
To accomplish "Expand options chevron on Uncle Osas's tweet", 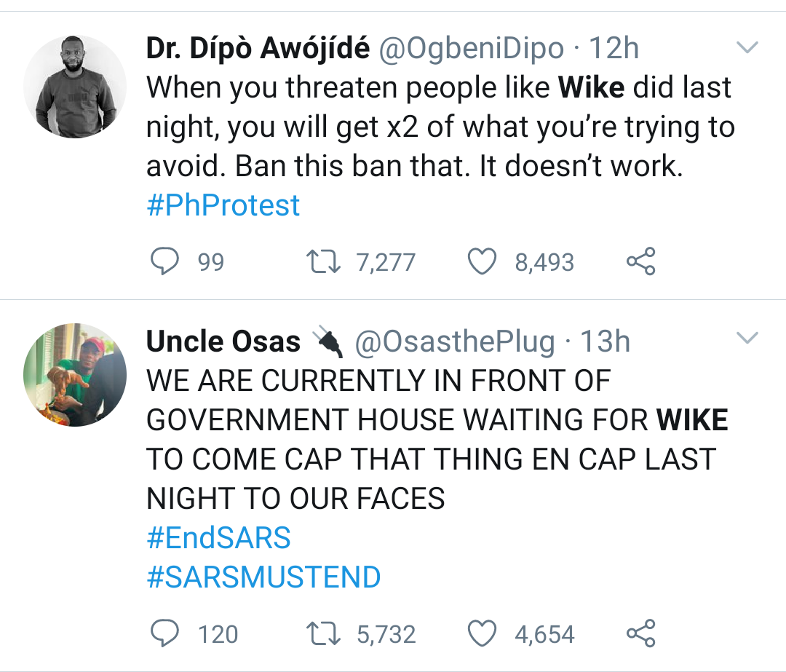I will (x=747, y=339).
